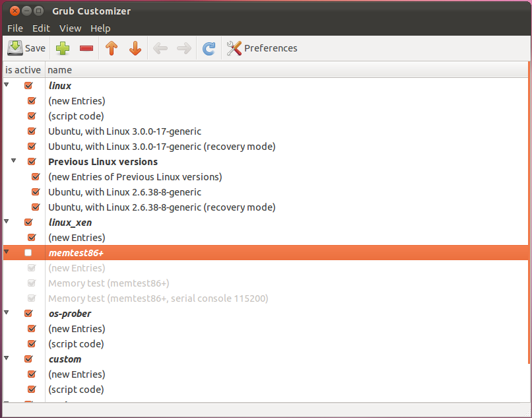Toggle os-prober (new Entries) checkbox

[32, 328]
